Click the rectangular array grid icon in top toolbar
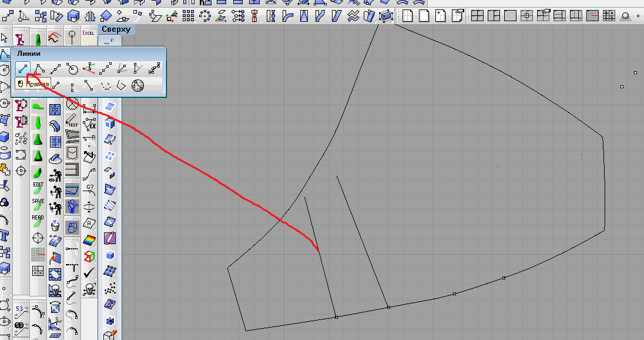644x340 pixels. [x=188, y=16]
